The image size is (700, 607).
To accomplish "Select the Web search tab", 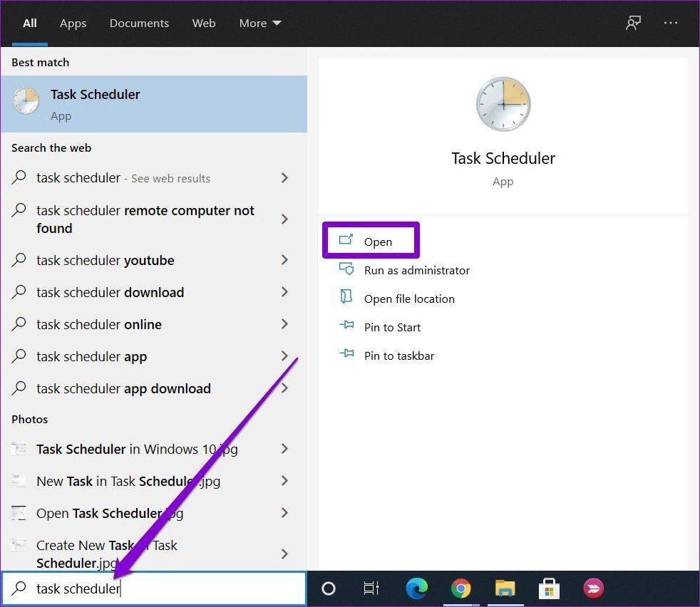I will [x=204, y=24].
